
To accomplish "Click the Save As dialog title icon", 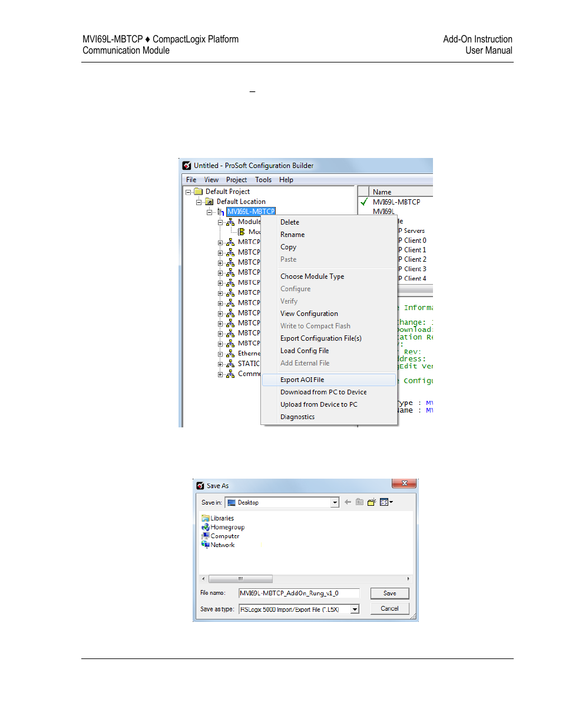I will point(200,486).
